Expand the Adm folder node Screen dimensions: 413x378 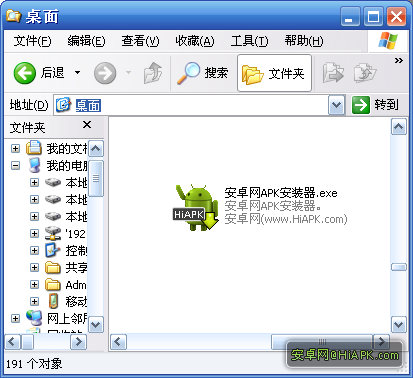coord(34,284)
